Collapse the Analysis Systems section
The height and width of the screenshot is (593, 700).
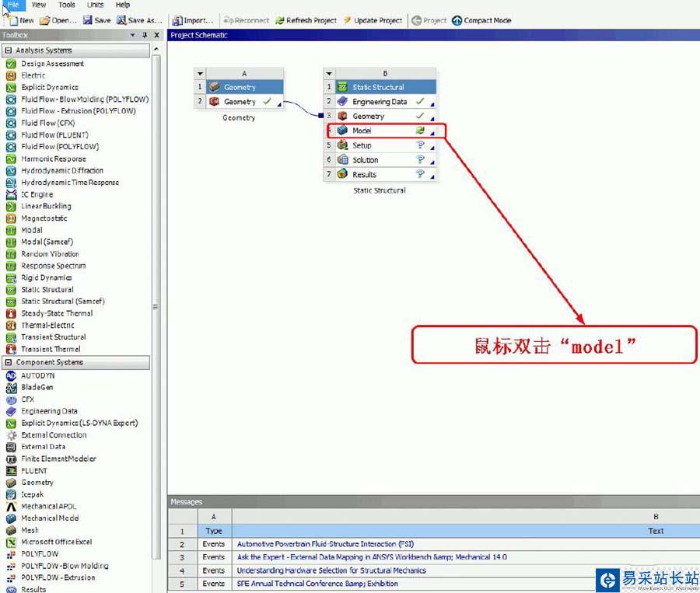(x=8, y=51)
